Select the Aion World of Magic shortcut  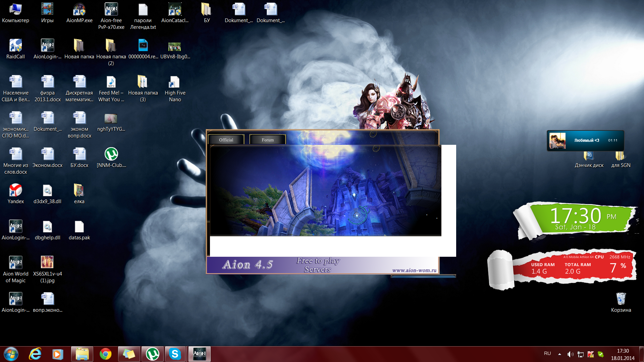pyautogui.click(x=15, y=270)
